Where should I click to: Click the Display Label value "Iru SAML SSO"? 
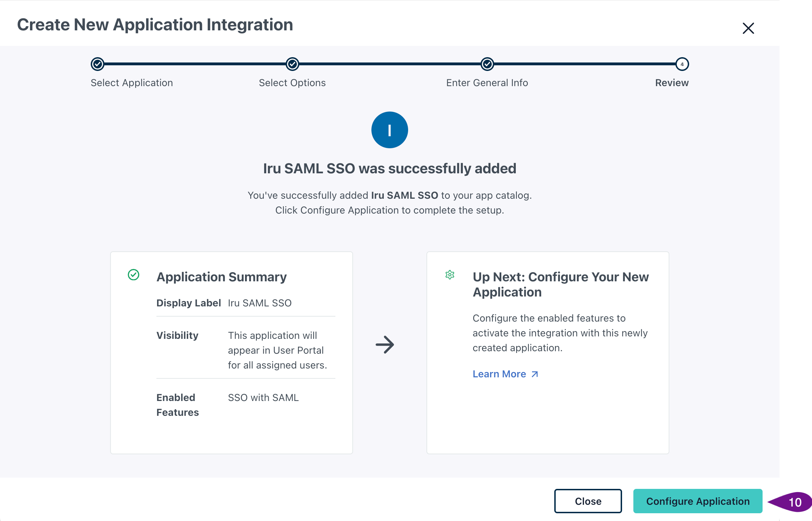pyautogui.click(x=260, y=303)
